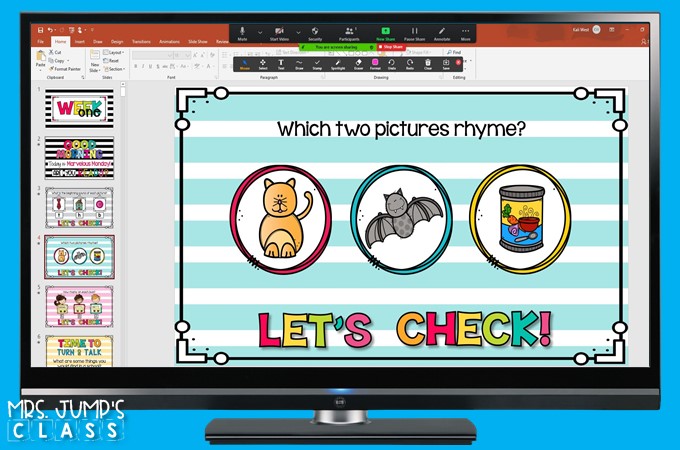Select the Time to Turn & Talk thumbnail
This screenshot has height=450, width=680.
tap(79, 351)
